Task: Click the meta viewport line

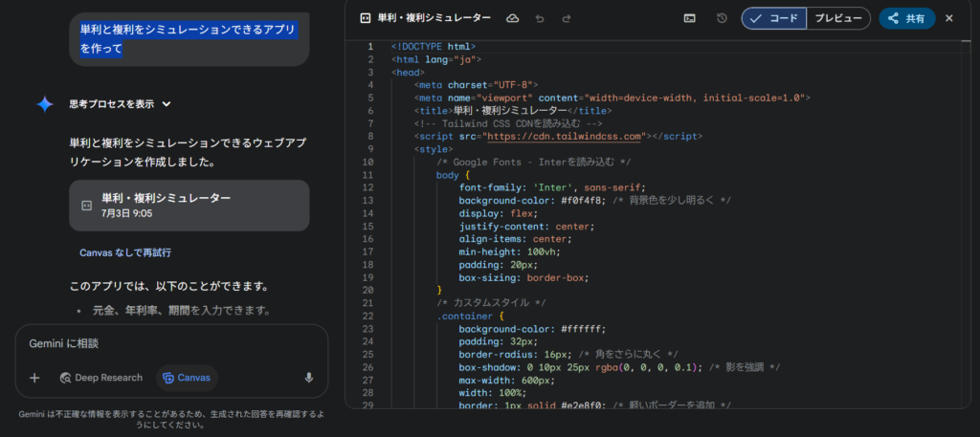Action: pyautogui.click(x=612, y=98)
